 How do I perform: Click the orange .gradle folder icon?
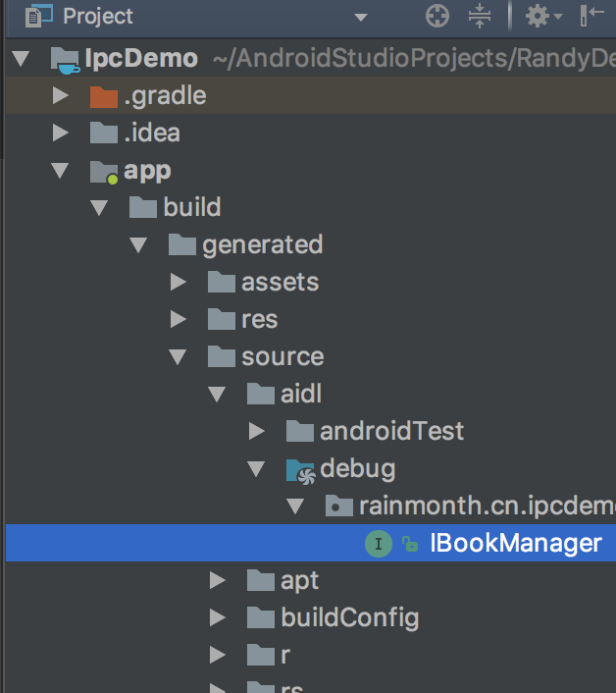pyautogui.click(x=103, y=96)
